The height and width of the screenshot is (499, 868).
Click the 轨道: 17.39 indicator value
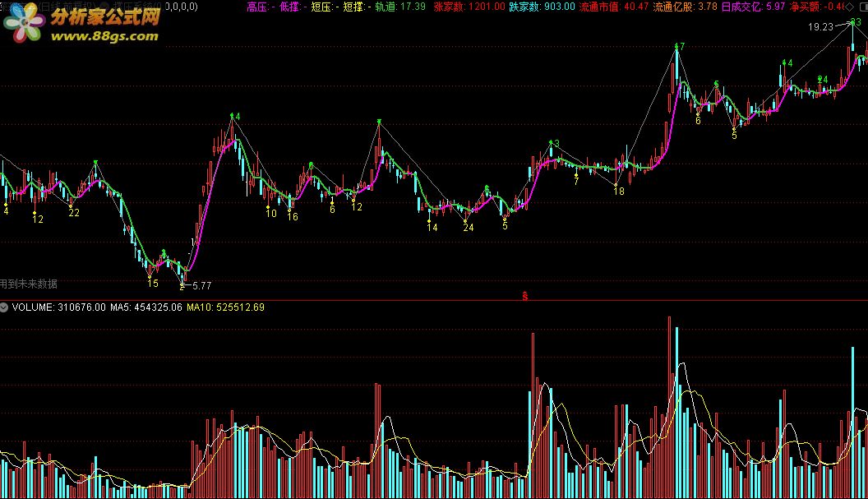[400, 7]
